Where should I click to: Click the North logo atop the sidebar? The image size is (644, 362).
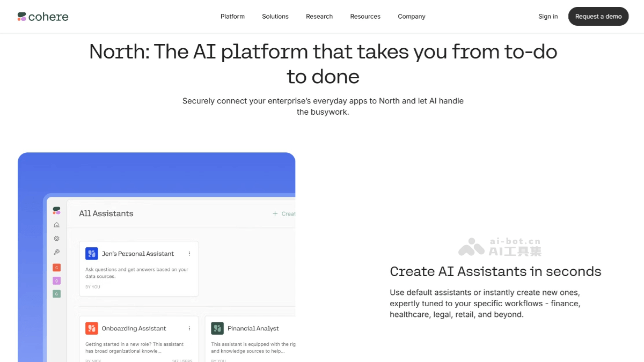(56, 210)
